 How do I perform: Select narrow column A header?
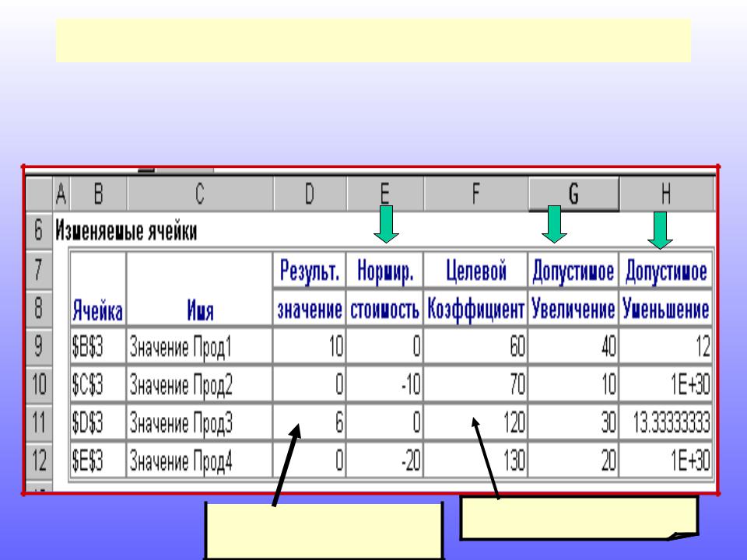[61, 194]
